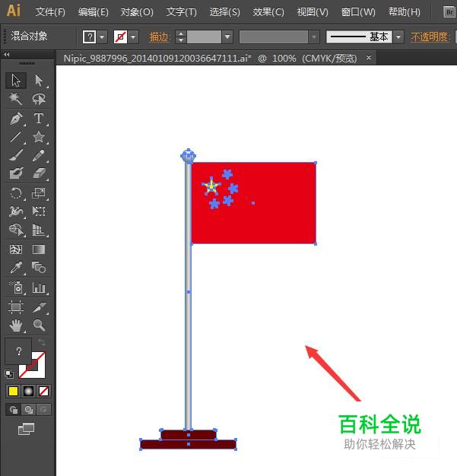Set paint mode to Color
Viewport: 457px width, 476px height.
pyautogui.click(x=13, y=392)
